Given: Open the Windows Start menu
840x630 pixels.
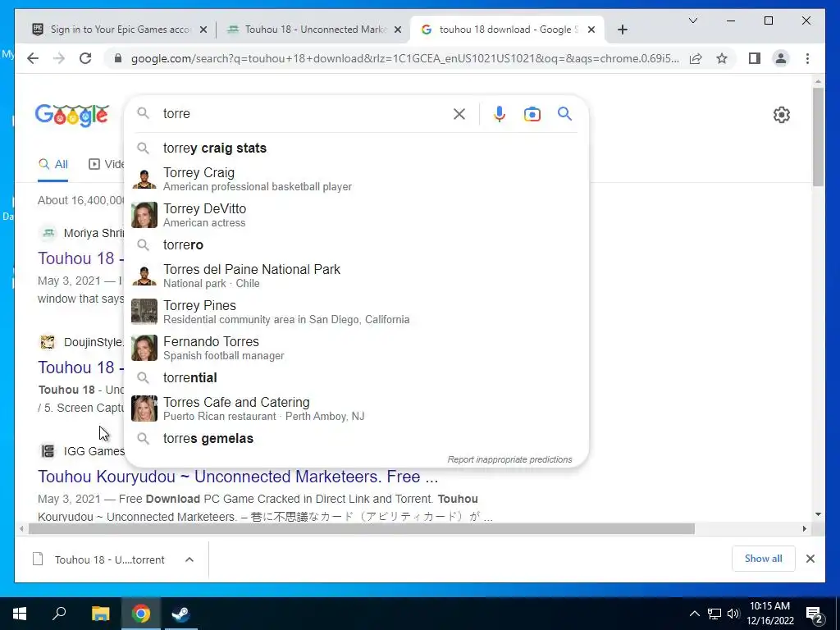Looking at the screenshot, I should coord(20,614).
